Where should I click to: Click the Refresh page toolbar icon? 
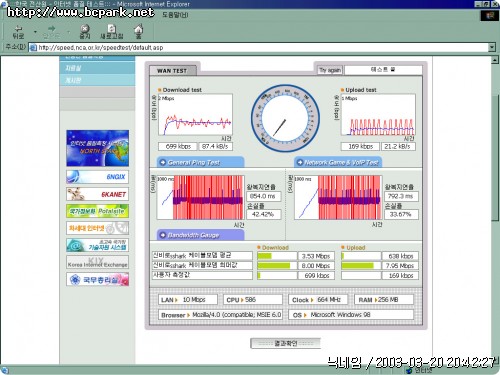point(112,28)
